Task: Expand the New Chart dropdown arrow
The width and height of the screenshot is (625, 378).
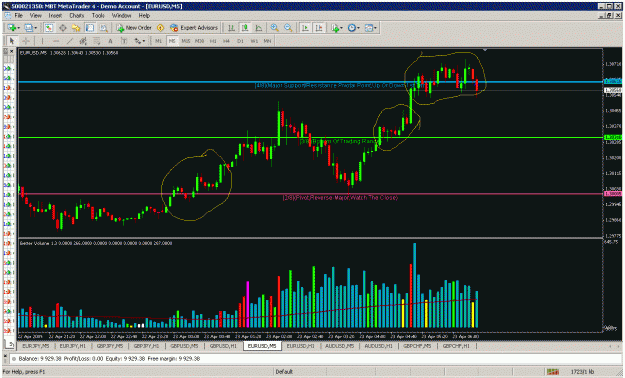Action: point(18,28)
